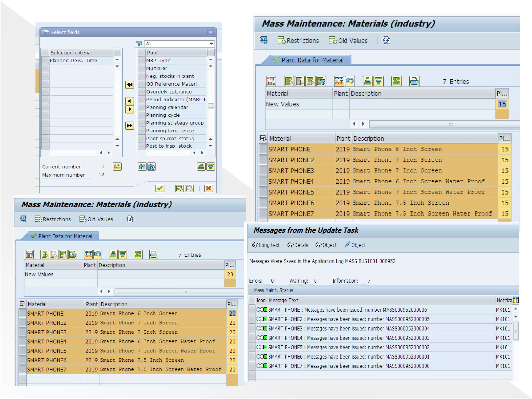Click the binoculars find icon in Select fields
The height and width of the screenshot is (399, 532).
pyautogui.click(x=142, y=167)
